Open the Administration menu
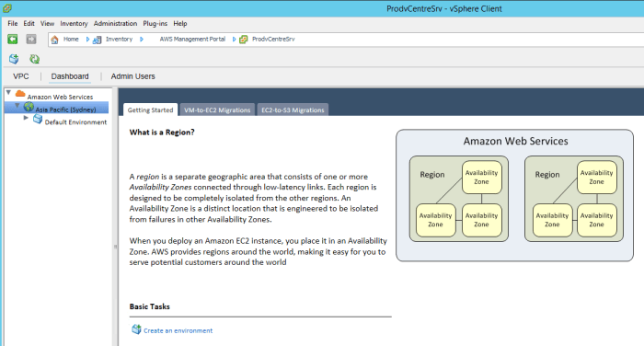 click(115, 23)
